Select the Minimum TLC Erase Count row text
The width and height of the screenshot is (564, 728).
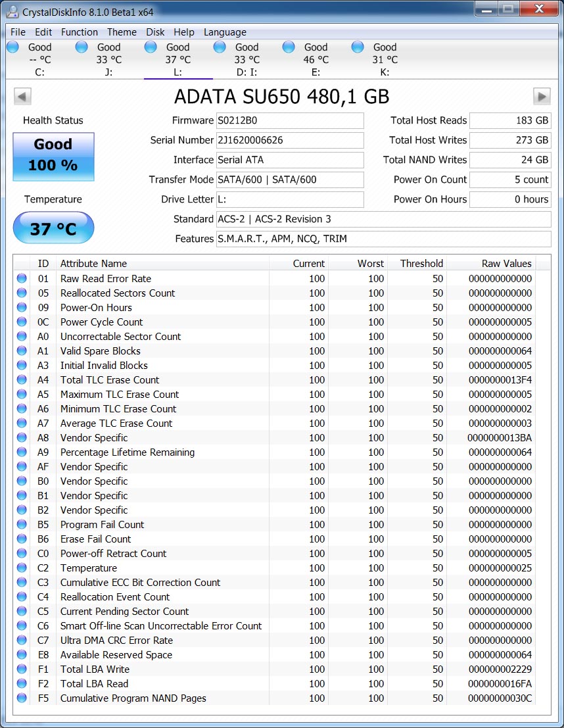[x=118, y=408]
